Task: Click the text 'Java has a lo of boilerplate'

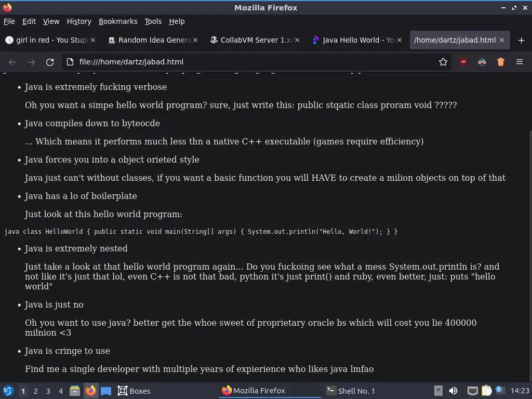Action: coord(81,196)
